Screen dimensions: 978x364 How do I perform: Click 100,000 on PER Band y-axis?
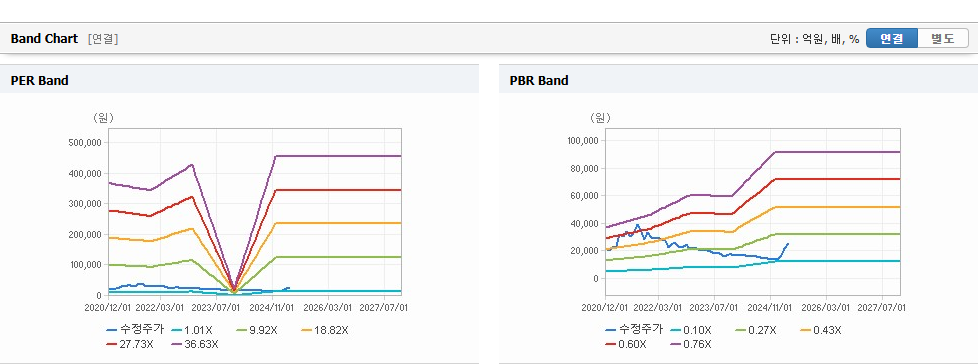click(85, 265)
